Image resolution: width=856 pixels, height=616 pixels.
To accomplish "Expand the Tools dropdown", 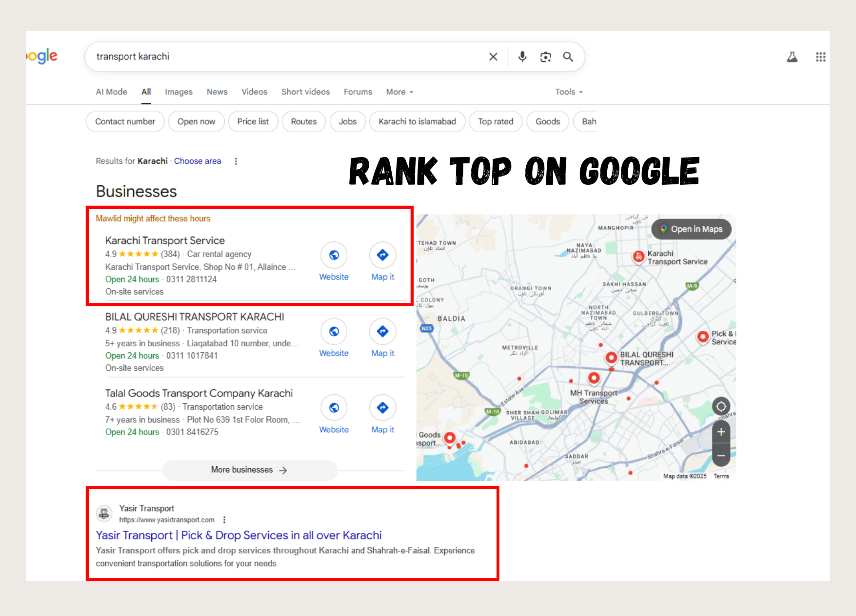I will [x=568, y=92].
